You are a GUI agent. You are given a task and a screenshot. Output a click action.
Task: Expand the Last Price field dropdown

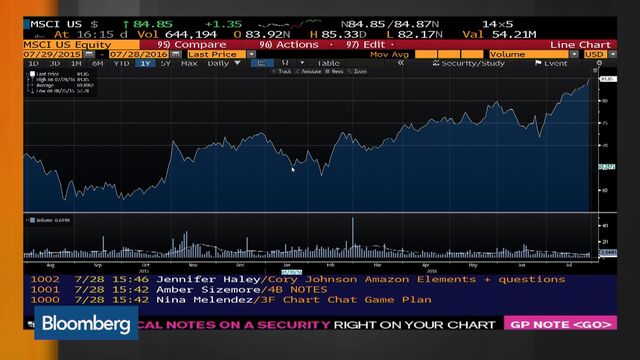251,54
